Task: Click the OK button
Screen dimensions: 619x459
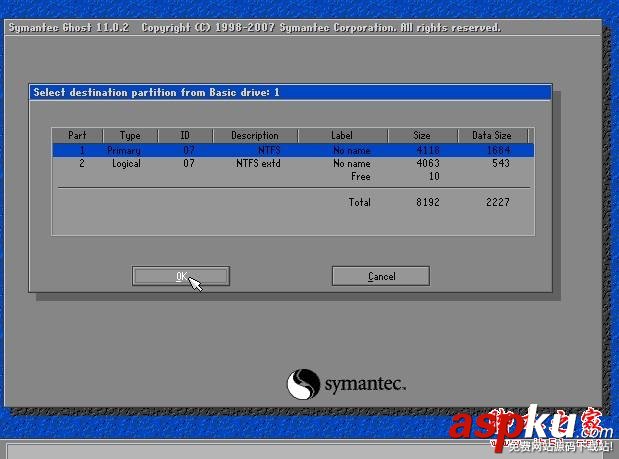Action: click(181, 276)
